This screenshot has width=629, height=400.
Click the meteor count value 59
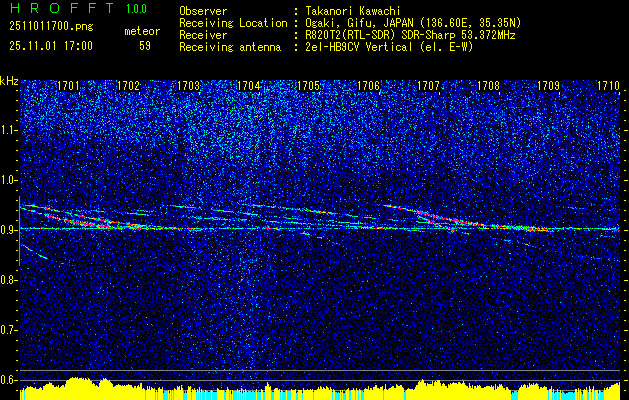pyautogui.click(x=145, y=46)
